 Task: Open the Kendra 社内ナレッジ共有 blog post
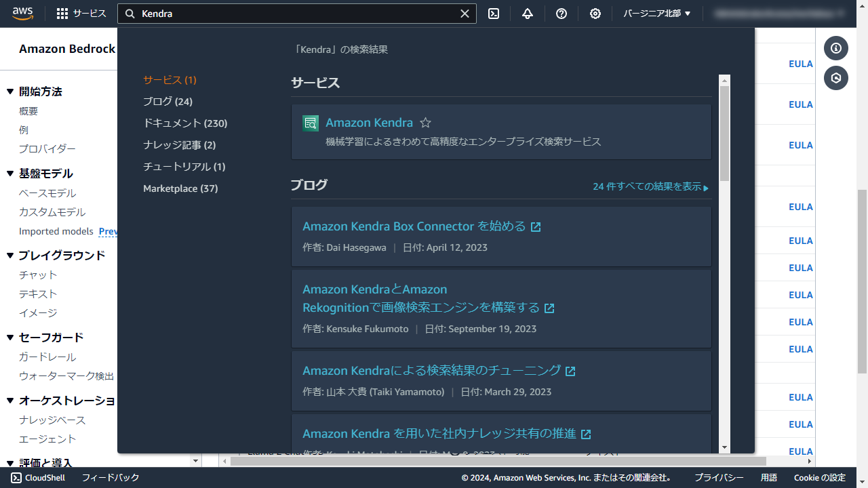point(439,434)
